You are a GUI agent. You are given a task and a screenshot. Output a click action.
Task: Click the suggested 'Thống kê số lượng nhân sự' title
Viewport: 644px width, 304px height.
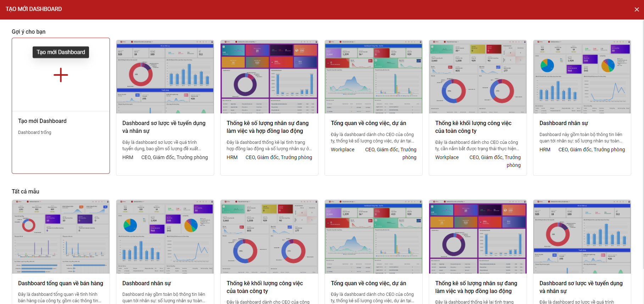tap(267, 127)
